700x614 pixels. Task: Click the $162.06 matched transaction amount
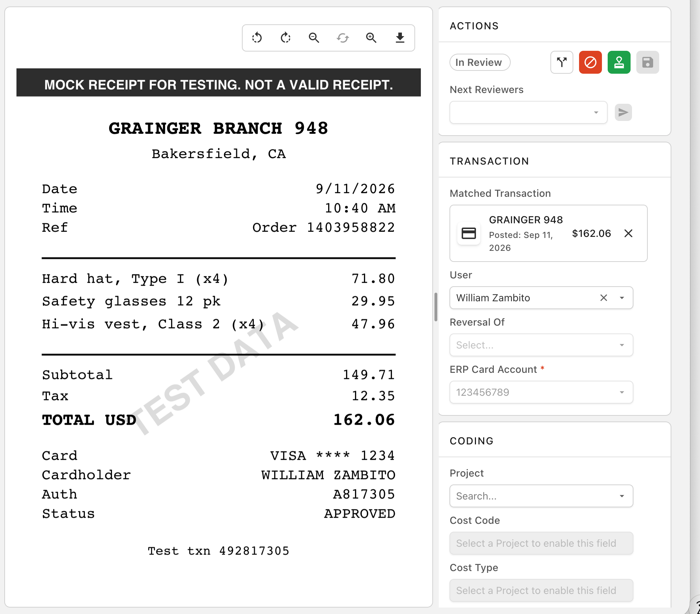[x=592, y=233]
